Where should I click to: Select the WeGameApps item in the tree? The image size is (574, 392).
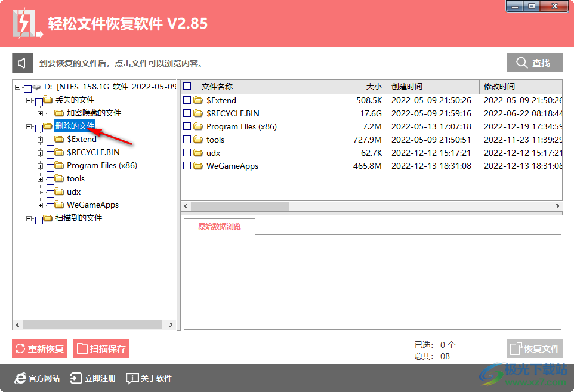pyautogui.click(x=92, y=205)
